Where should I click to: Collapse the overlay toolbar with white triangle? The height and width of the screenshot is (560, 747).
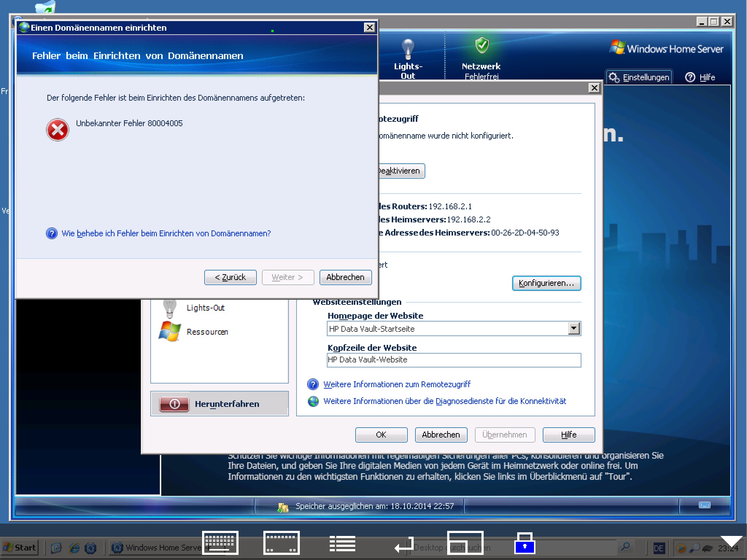click(x=731, y=542)
